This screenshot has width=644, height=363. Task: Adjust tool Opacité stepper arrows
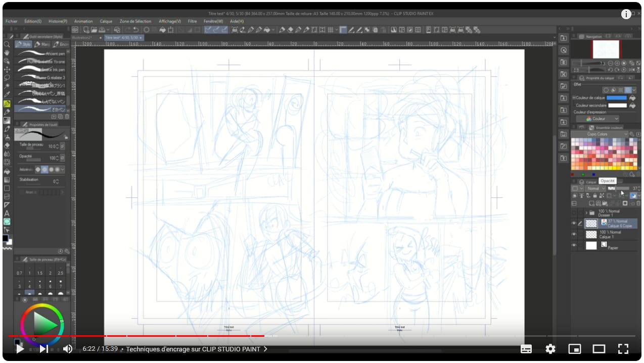point(56,158)
